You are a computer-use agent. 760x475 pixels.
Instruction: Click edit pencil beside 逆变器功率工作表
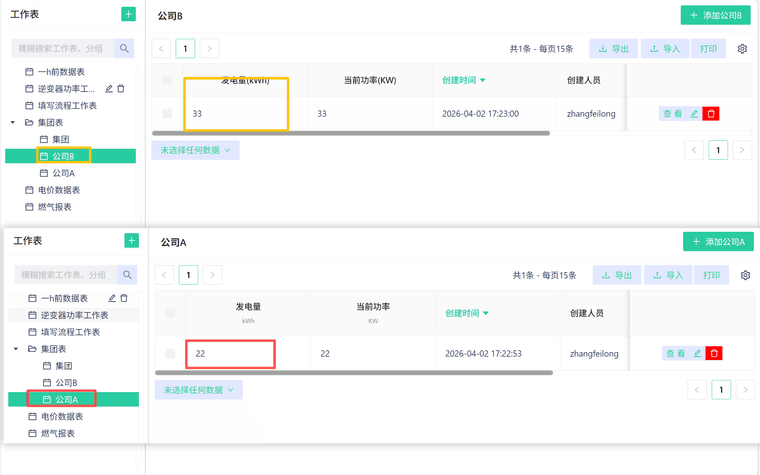(109, 89)
